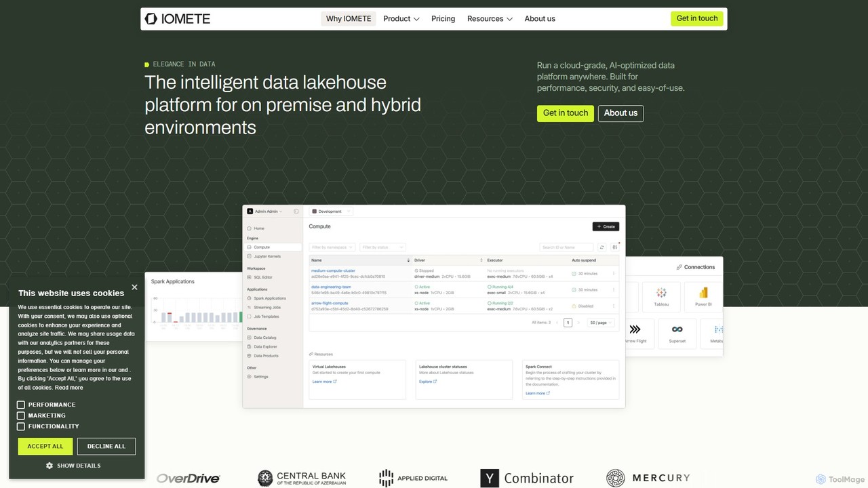Click Explore under Lakehouse cluster statuses
The image size is (868, 488).
click(x=428, y=382)
